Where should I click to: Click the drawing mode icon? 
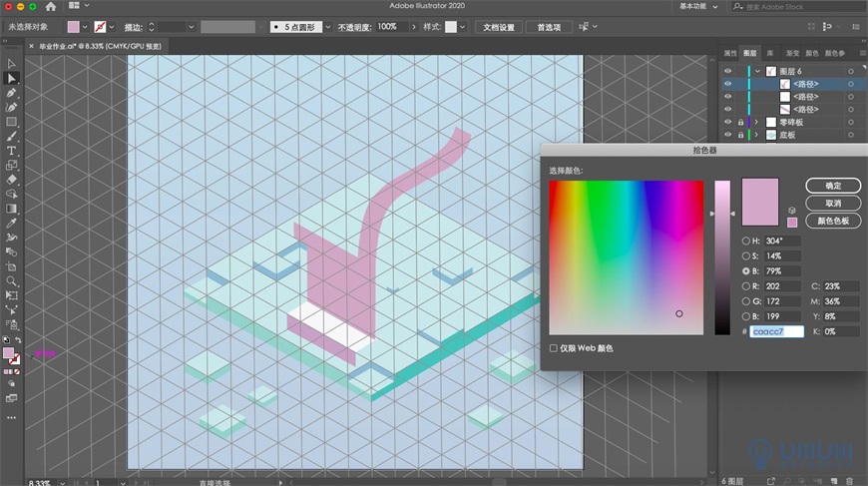11,383
